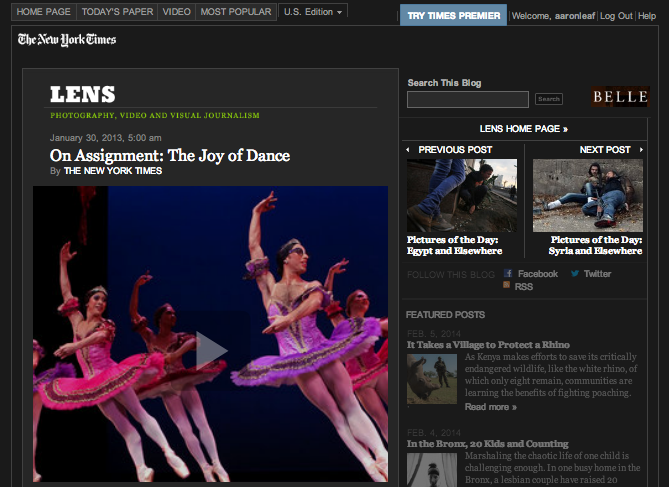
Task: Click the Facebook icon under Follow This Blog
Action: pos(508,273)
